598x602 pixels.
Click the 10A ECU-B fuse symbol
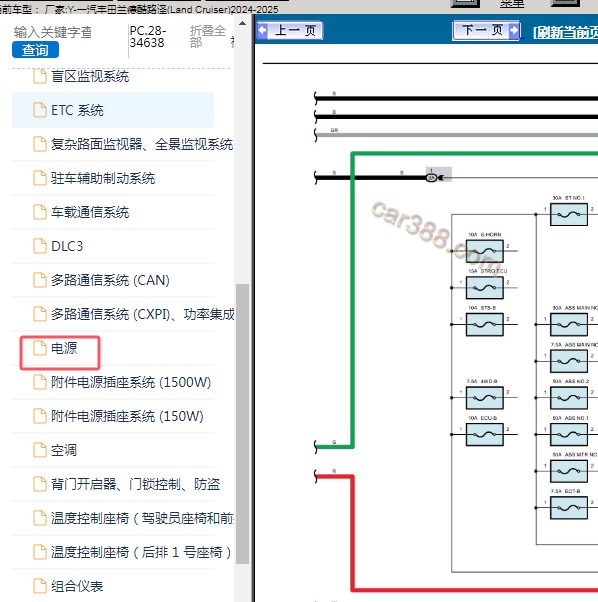pos(485,434)
